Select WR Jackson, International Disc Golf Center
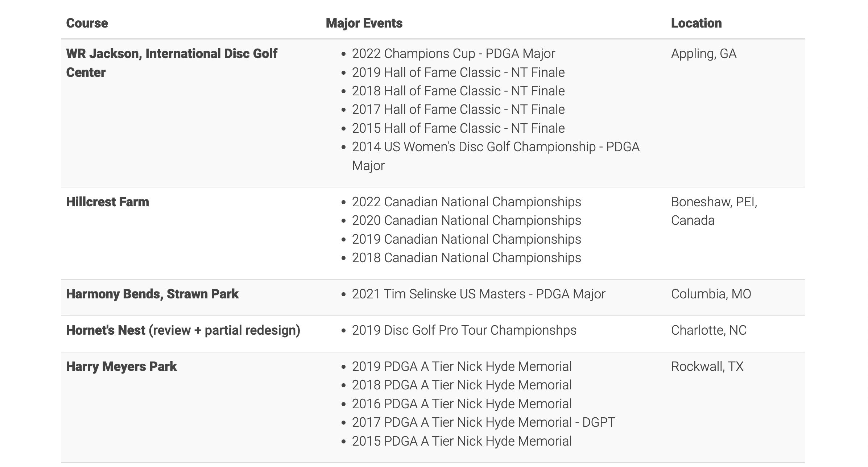Image resolution: width=868 pixels, height=467 pixels. coord(171,63)
